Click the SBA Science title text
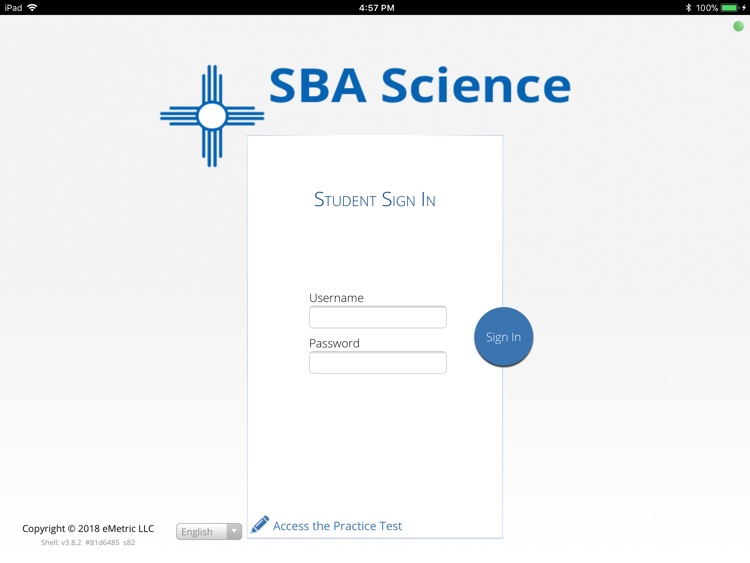 [x=420, y=85]
